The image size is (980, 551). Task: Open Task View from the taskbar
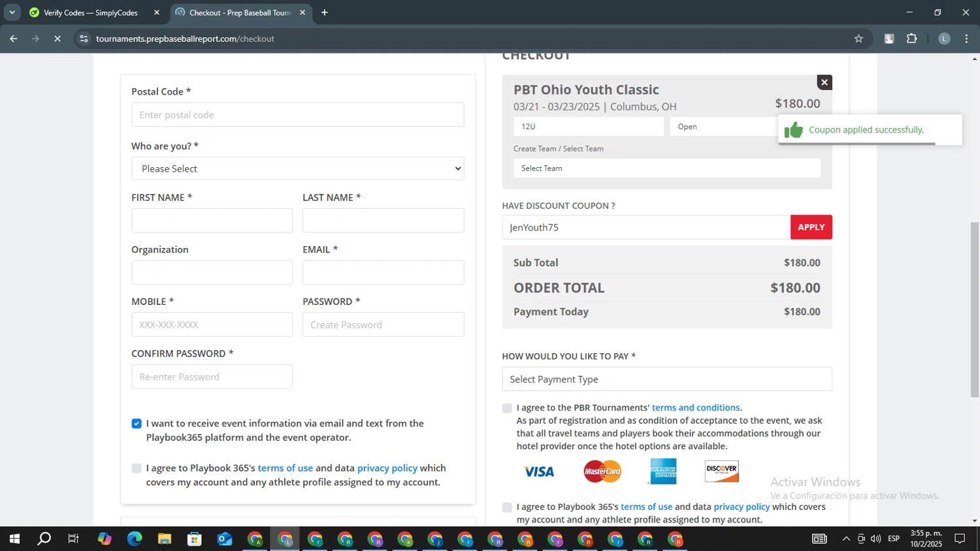(x=73, y=539)
